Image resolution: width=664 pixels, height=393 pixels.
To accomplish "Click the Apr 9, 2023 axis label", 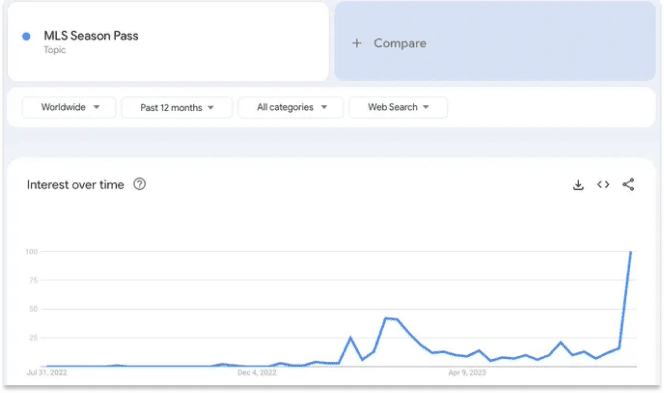I will pos(467,373).
